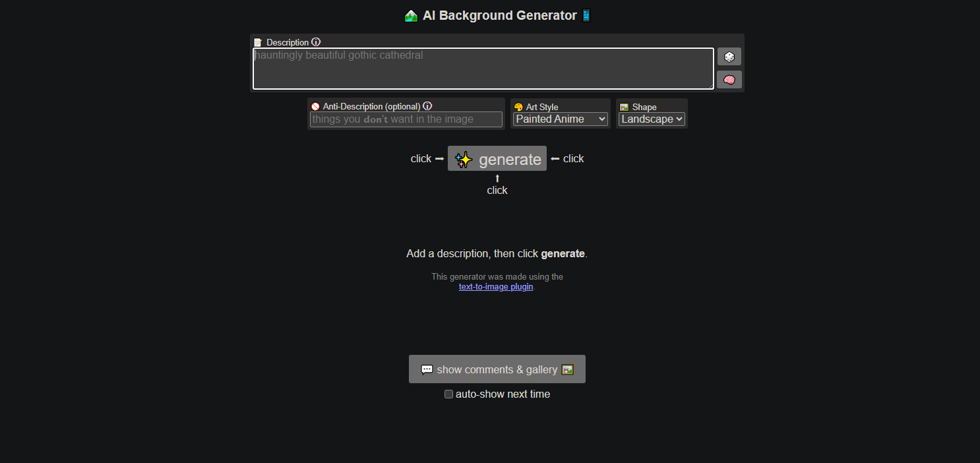Open the Shape dropdown showing Landscape

click(652, 119)
